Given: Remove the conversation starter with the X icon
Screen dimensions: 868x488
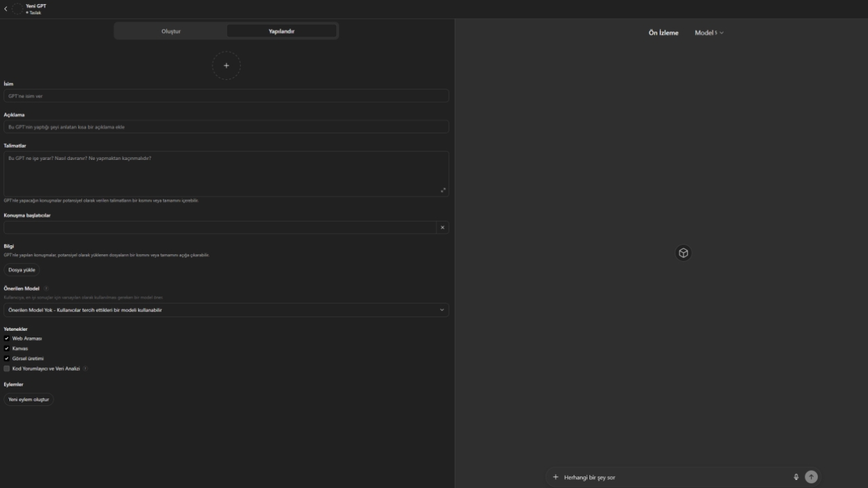Looking at the screenshot, I should (442, 228).
